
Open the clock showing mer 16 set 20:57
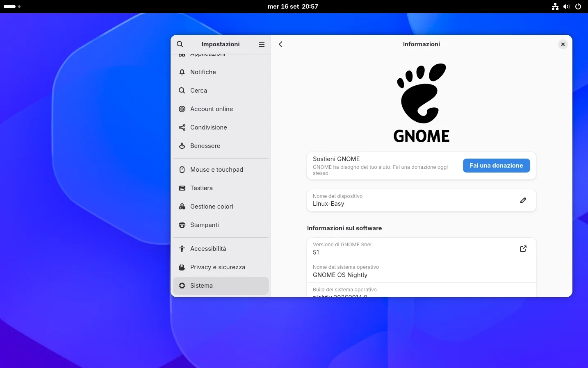click(293, 7)
